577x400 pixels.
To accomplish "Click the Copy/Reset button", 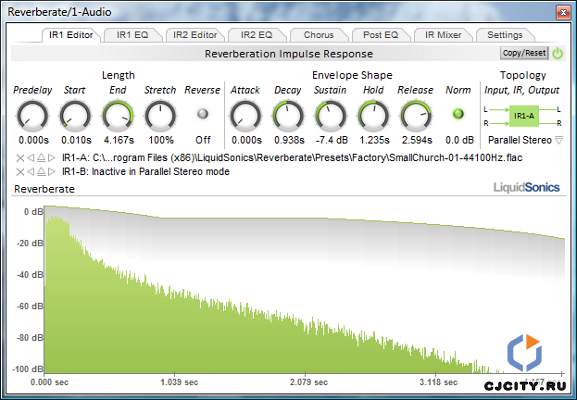I will pyautogui.click(x=524, y=53).
